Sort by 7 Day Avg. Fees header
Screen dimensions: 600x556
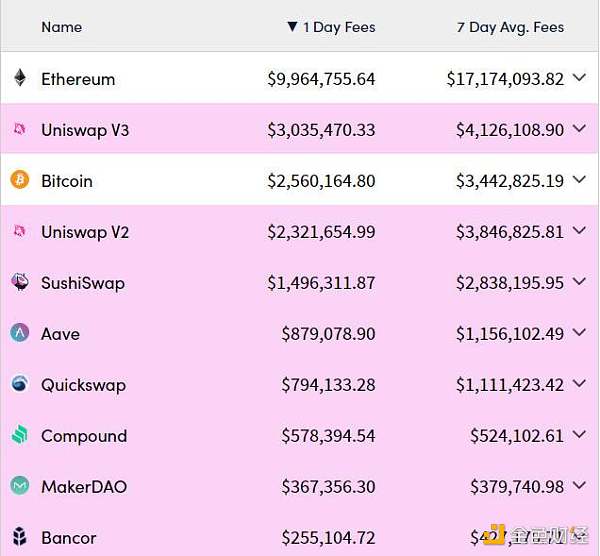[510, 27]
